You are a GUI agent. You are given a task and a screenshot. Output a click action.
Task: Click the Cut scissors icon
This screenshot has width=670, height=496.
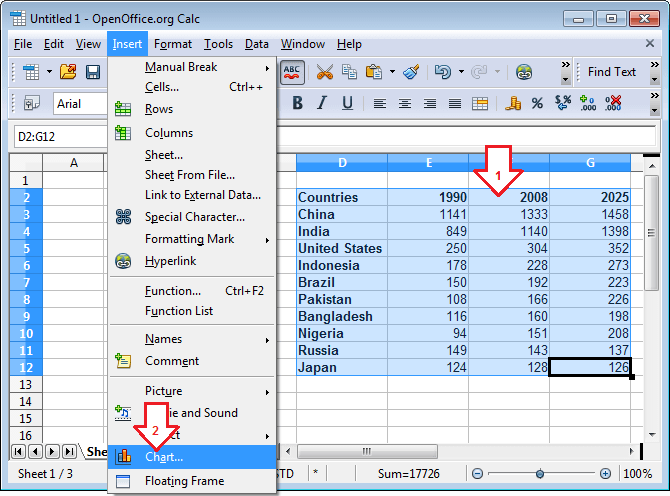point(325,72)
